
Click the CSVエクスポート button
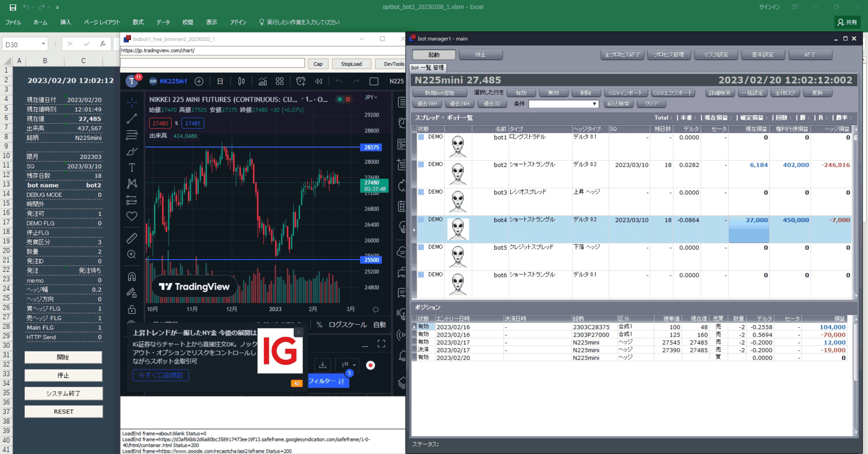[x=672, y=93]
